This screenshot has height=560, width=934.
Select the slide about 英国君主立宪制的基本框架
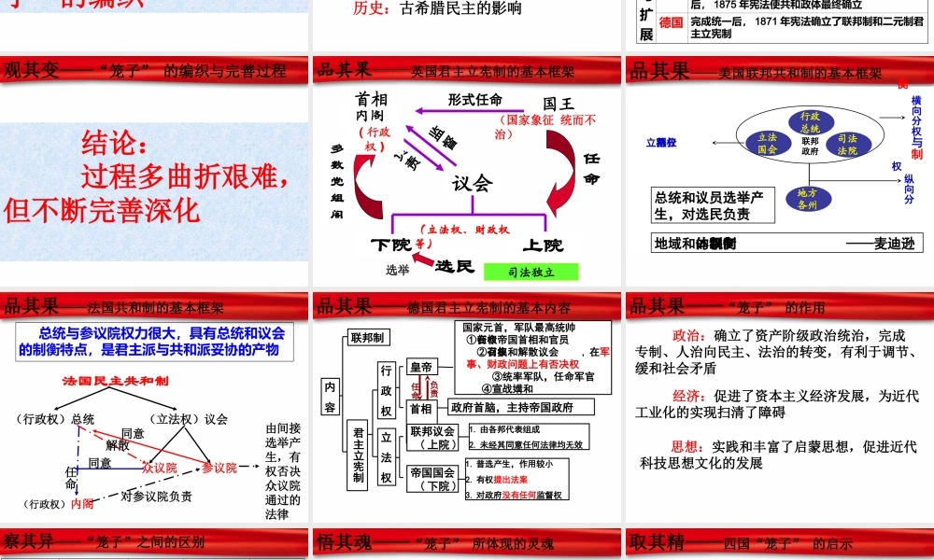tap(467, 171)
